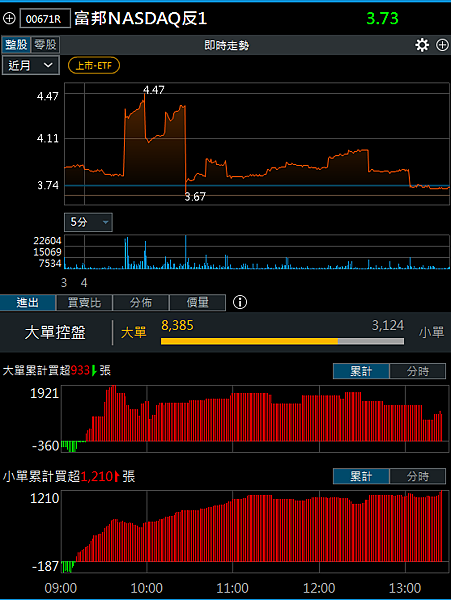Click the 大單累計買超933張 text
451x600 pixels.
tap(57, 370)
